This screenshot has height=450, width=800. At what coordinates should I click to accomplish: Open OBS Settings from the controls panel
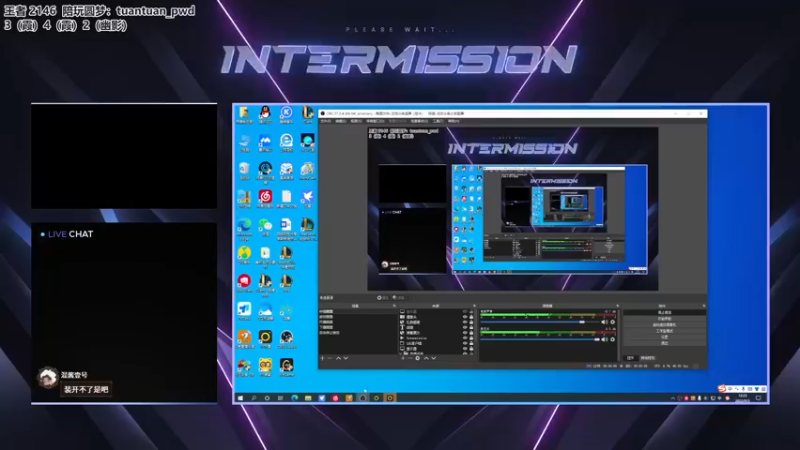tap(665, 337)
